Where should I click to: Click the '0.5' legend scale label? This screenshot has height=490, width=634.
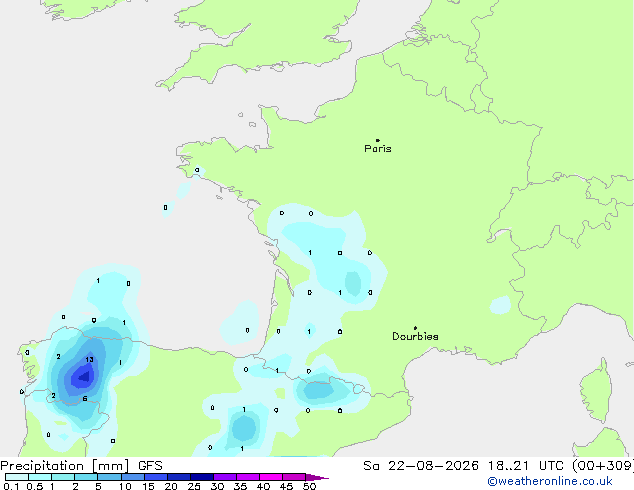coord(35,486)
